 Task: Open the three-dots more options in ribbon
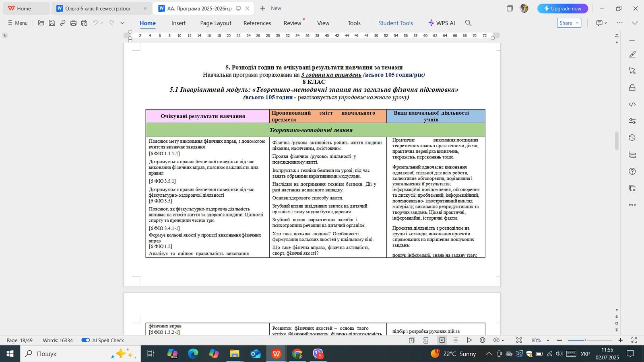620,23
